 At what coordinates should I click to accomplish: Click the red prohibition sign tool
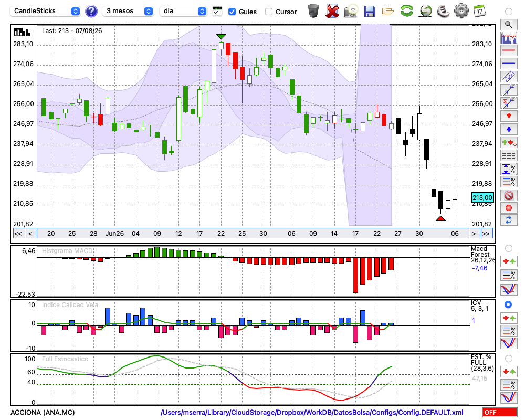[x=509, y=195]
